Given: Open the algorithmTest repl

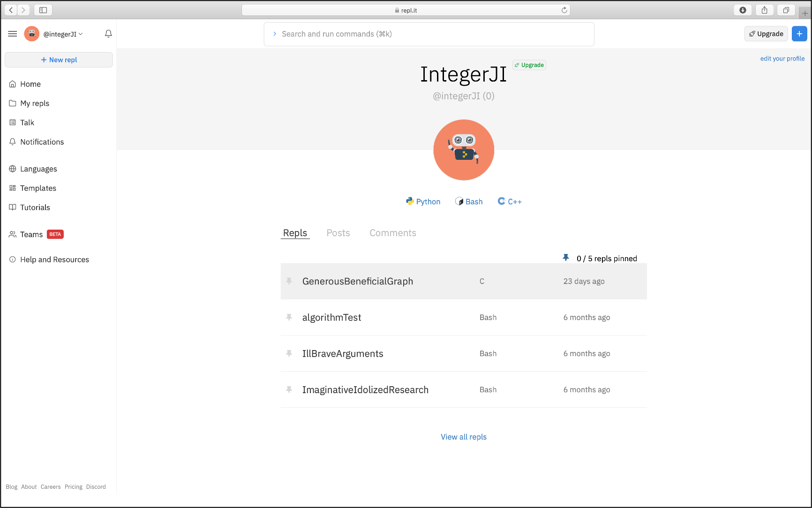Looking at the screenshot, I should (332, 317).
